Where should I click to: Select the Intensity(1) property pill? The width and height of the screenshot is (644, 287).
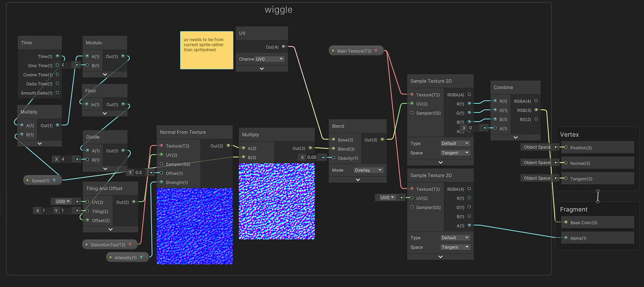coord(127,257)
